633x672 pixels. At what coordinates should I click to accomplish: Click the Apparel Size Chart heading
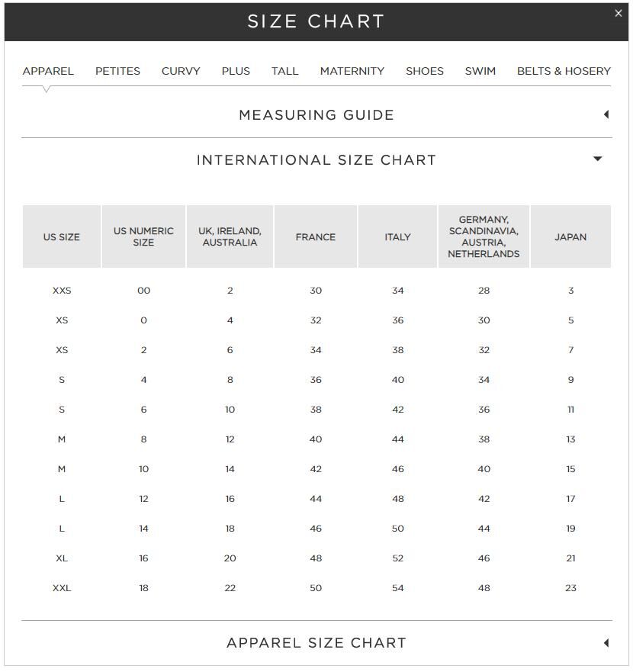coord(316,643)
